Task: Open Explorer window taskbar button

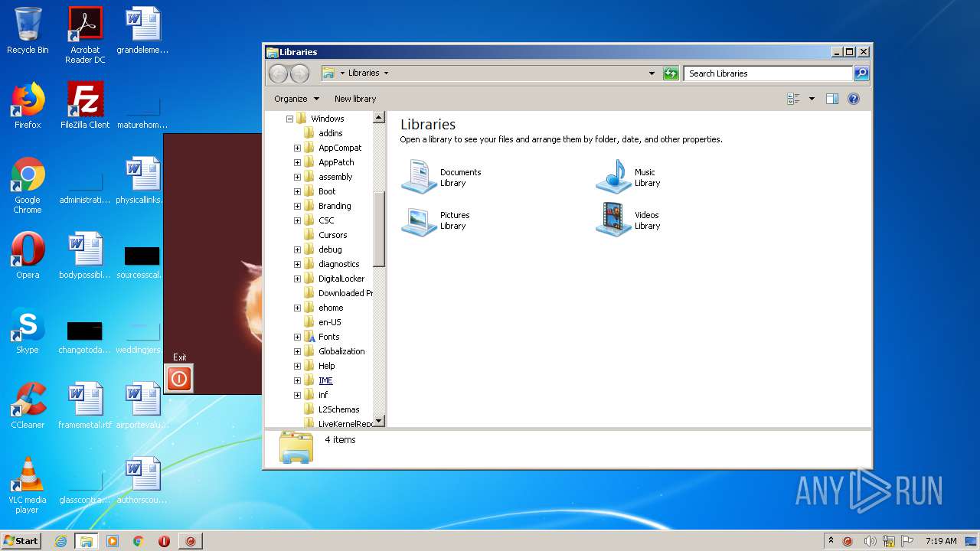Action: [87, 541]
